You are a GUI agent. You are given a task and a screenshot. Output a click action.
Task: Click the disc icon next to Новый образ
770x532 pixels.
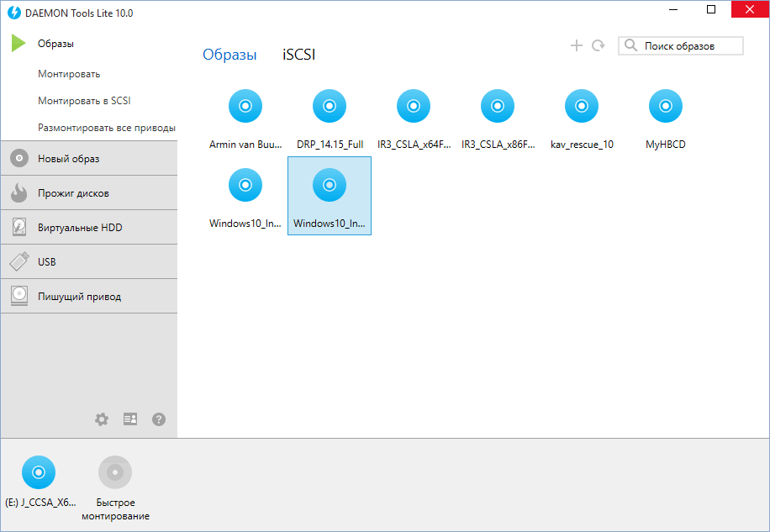[x=19, y=159]
